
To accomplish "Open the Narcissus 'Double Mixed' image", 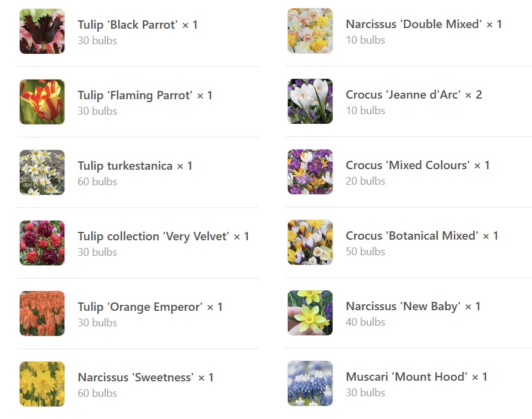I will click(x=310, y=31).
